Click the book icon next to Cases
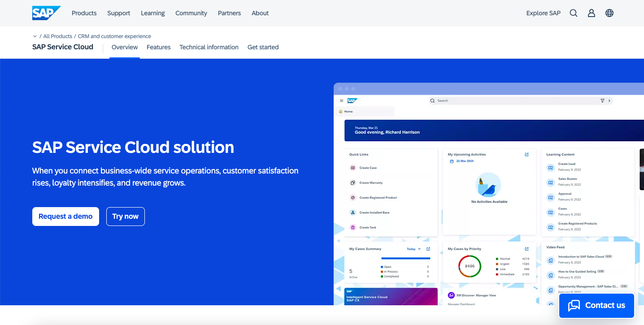644x325 pixels. tap(551, 212)
